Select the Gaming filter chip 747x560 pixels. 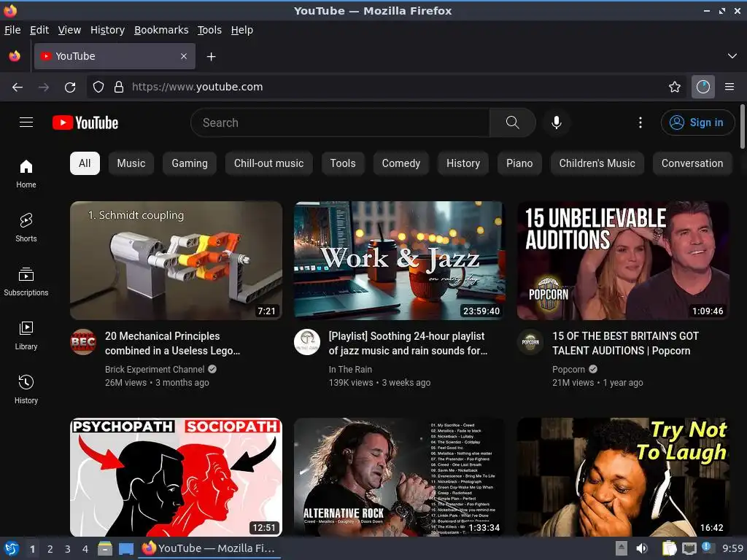[190, 163]
